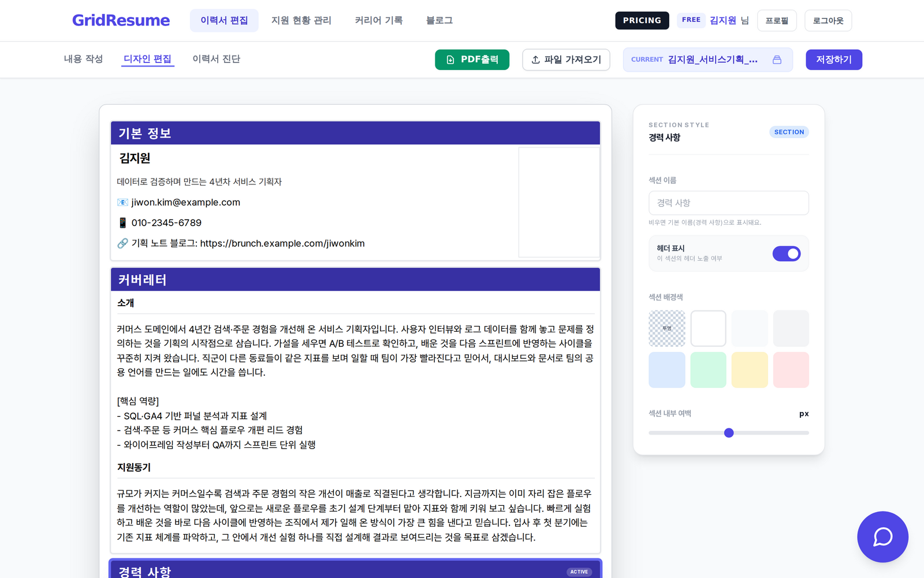Choose the darker gray background swatch
This screenshot has height=578, width=924.
[791, 328]
